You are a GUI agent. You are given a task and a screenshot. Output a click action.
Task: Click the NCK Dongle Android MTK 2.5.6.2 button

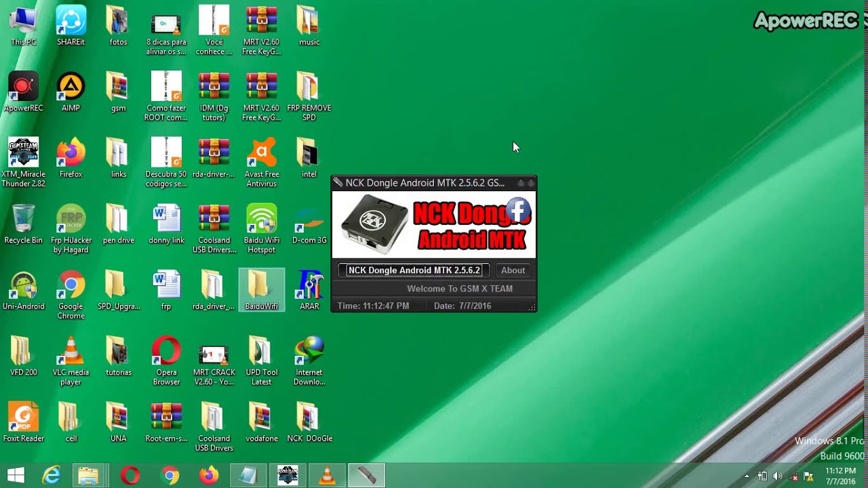point(414,270)
